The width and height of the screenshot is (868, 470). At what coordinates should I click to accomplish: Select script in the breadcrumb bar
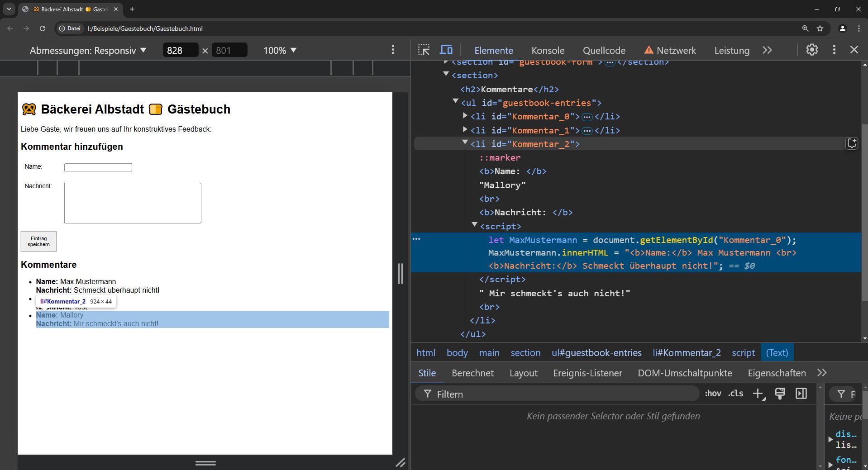743,352
